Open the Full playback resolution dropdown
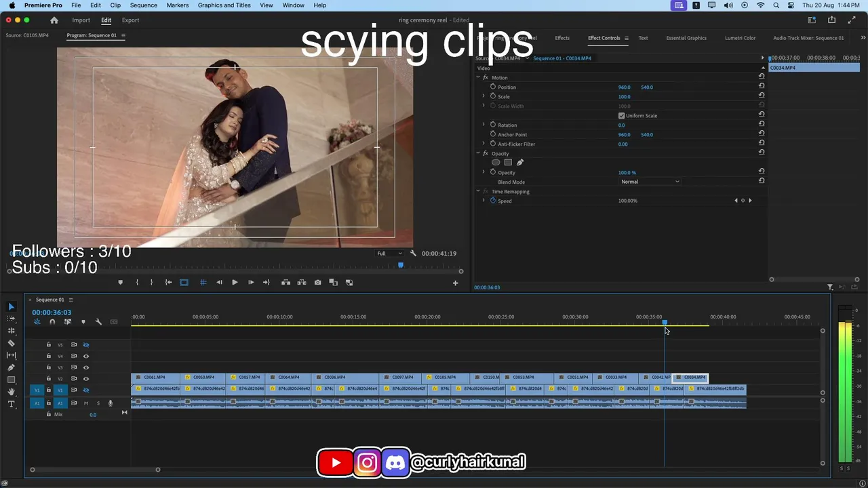This screenshot has height=488, width=868. coord(389,253)
